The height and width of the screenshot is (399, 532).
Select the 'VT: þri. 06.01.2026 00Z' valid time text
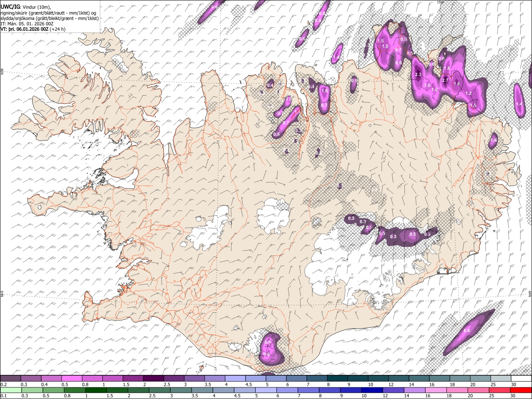(25, 29)
